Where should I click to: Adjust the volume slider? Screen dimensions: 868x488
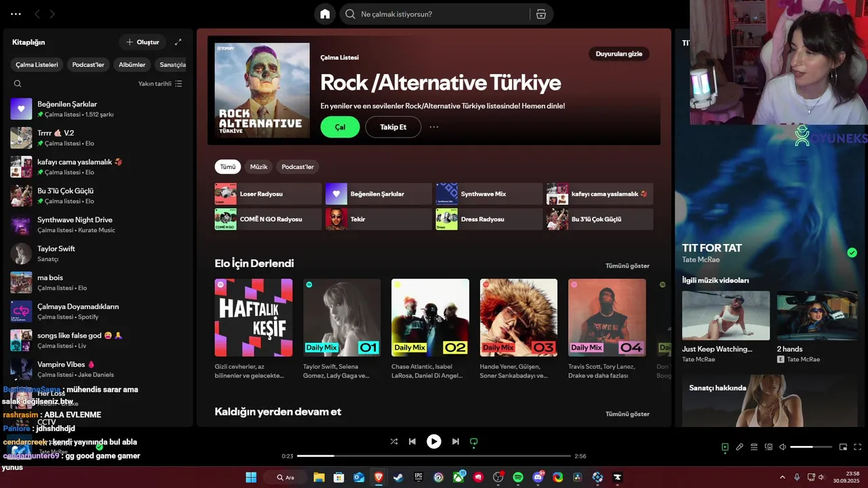point(811,447)
